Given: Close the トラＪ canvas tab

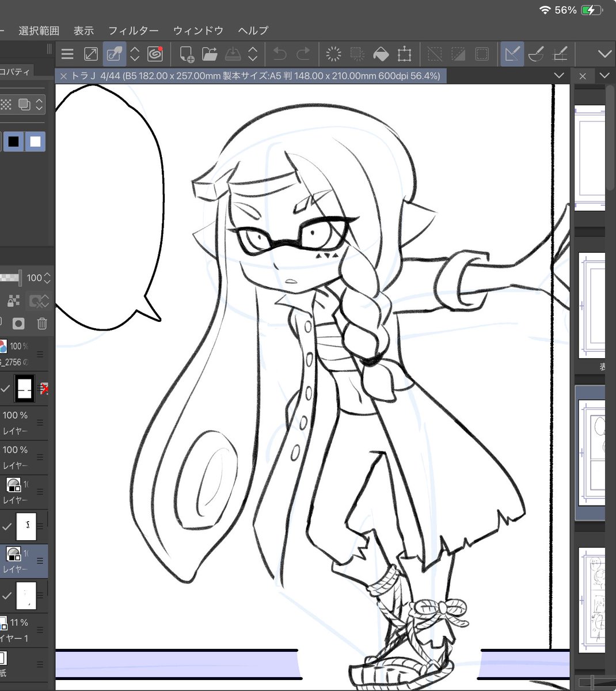Looking at the screenshot, I should 63,76.
